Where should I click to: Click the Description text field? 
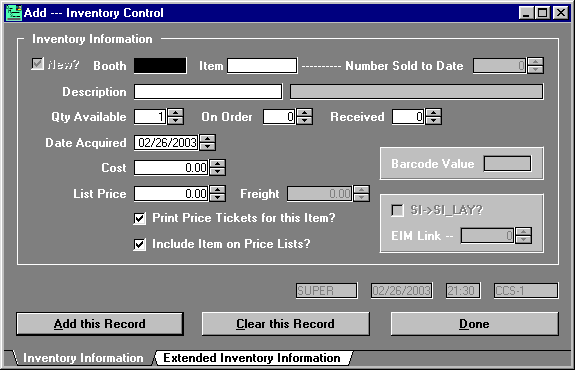pos(208,92)
